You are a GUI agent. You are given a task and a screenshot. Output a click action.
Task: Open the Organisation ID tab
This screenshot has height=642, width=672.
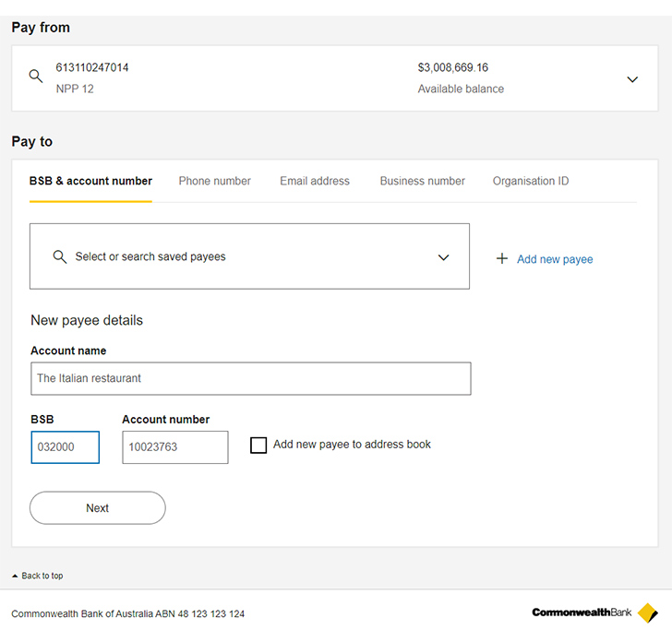531,182
